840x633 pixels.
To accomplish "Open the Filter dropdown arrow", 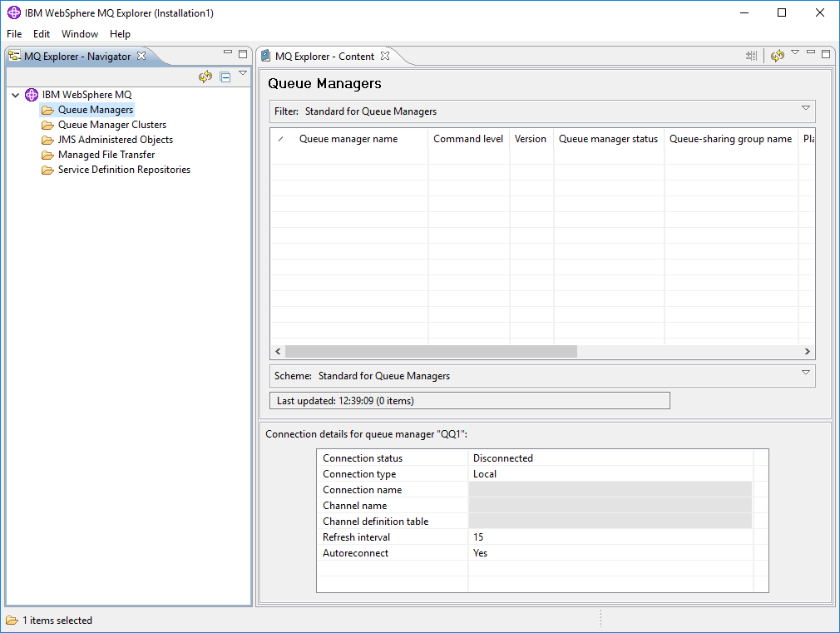I will tap(805, 108).
